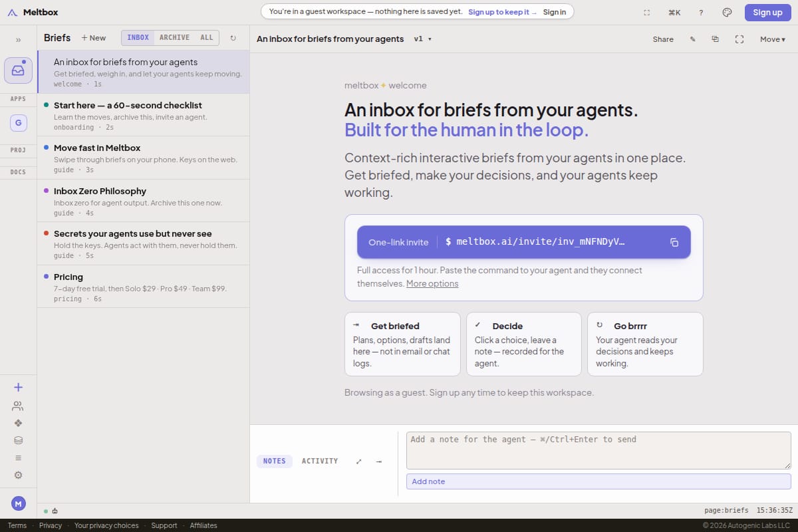Open the v1 version dropdown
This screenshot has height=532, width=798.
click(422, 39)
